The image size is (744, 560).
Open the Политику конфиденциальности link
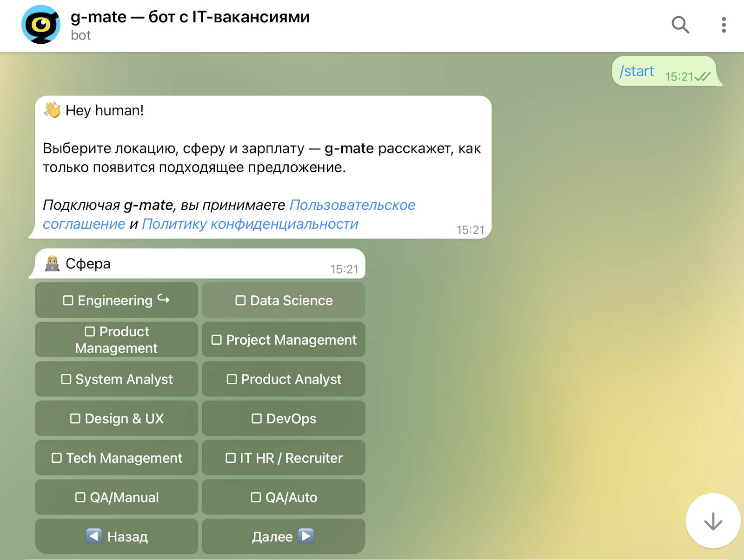point(250,224)
